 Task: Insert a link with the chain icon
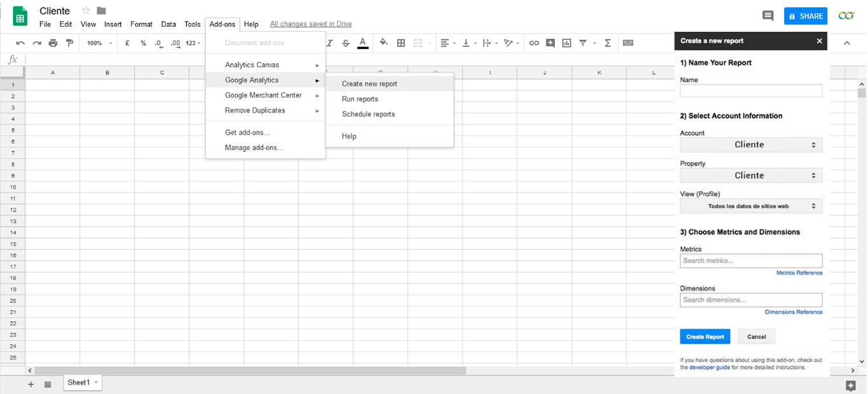(534, 43)
